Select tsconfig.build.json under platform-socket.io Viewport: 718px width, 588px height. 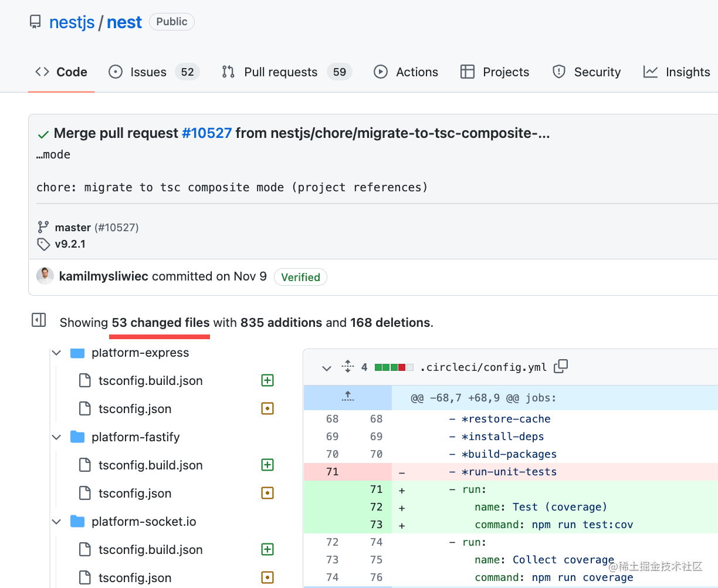tap(150, 550)
